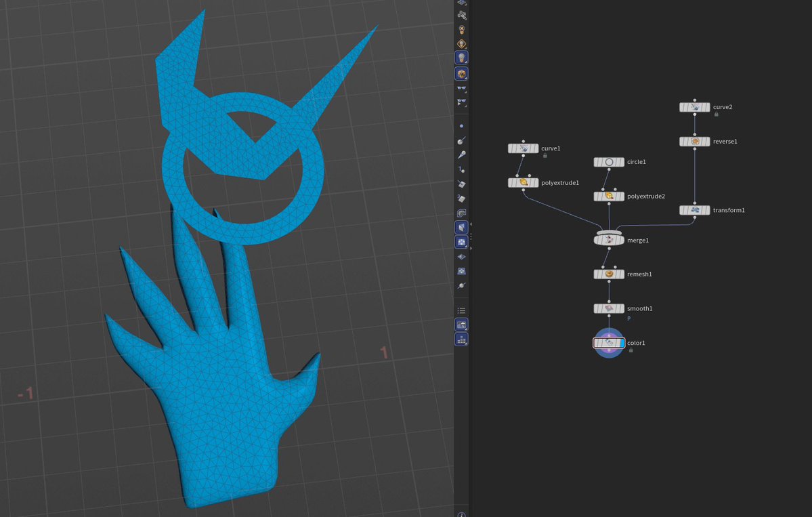
Task: Click the 'reverse1' node label
Action: click(x=725, y=142)
